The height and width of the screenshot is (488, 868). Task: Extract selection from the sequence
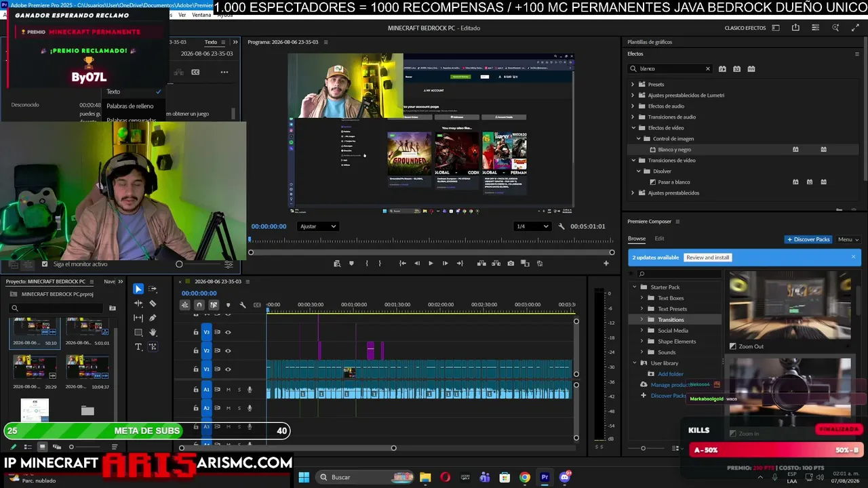coord(496,263)
